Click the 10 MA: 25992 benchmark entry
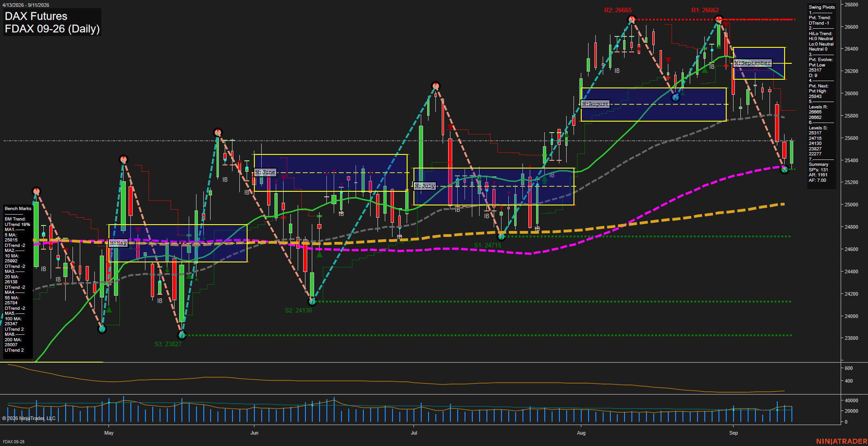The image size is (868, 446). (12, 258)
